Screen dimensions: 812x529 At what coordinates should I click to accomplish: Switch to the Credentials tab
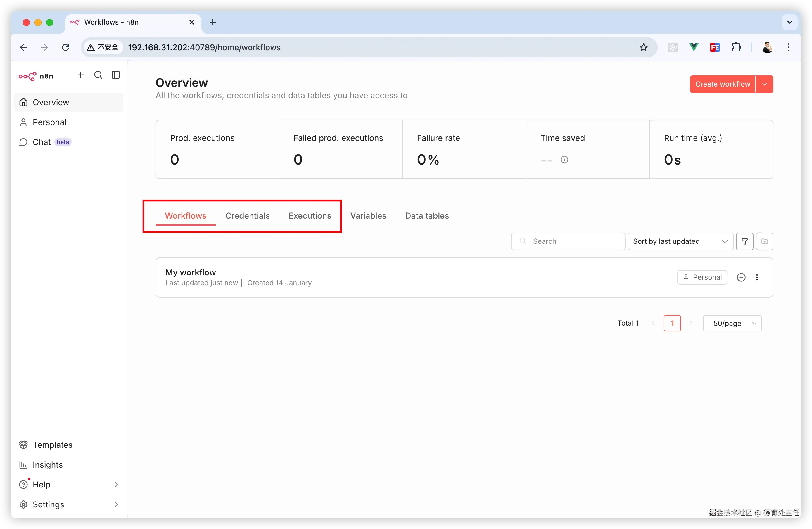247,216
